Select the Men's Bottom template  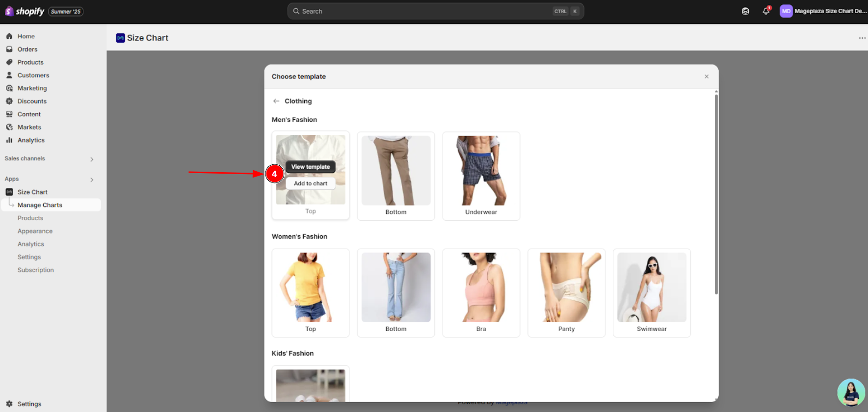point(396,176)
